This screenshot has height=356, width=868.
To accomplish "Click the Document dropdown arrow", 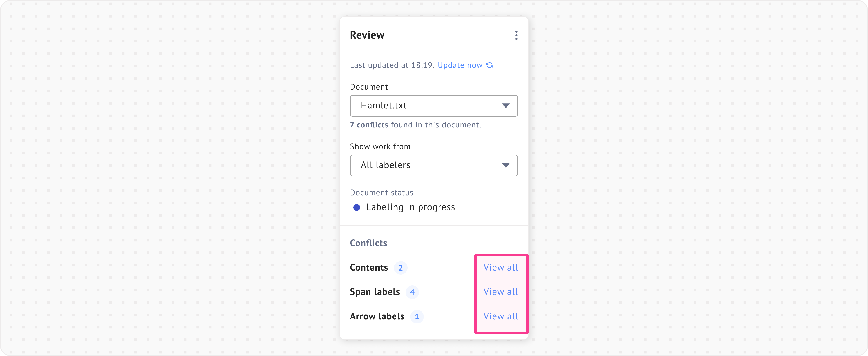I will 505,106.
